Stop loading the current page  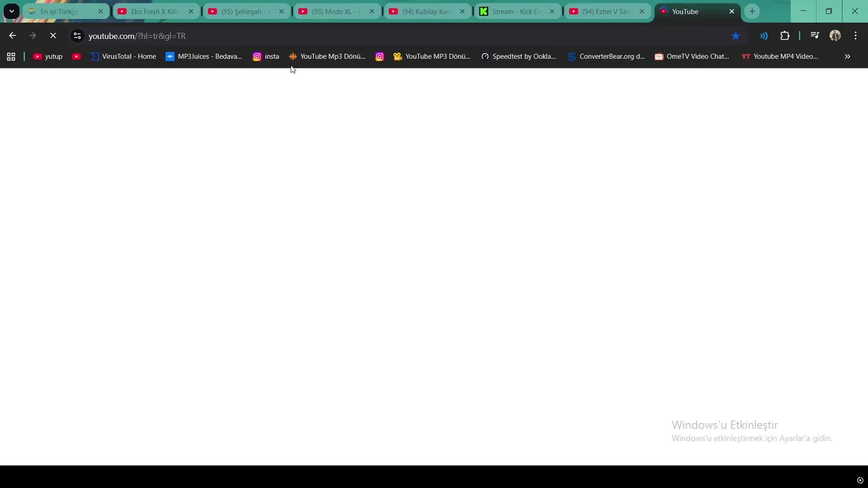pyautogui.click(x=53, y=36)
